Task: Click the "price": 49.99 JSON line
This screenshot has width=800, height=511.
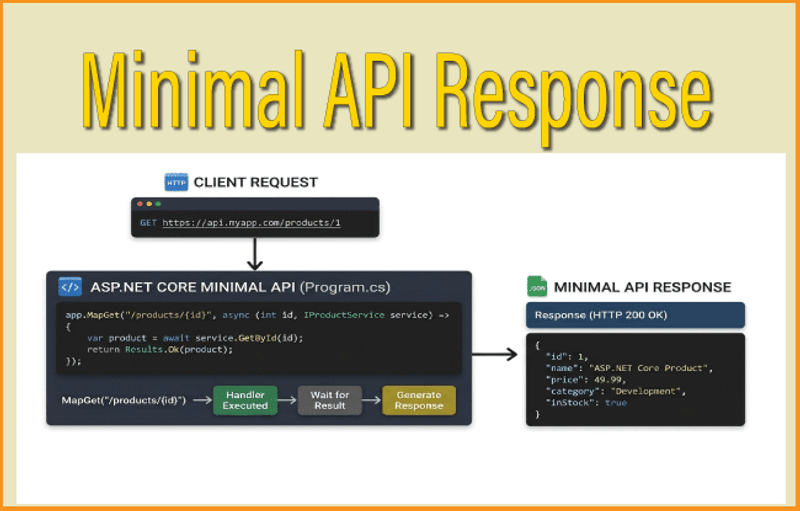Action: pyautogui.click(x=586, y=380)
